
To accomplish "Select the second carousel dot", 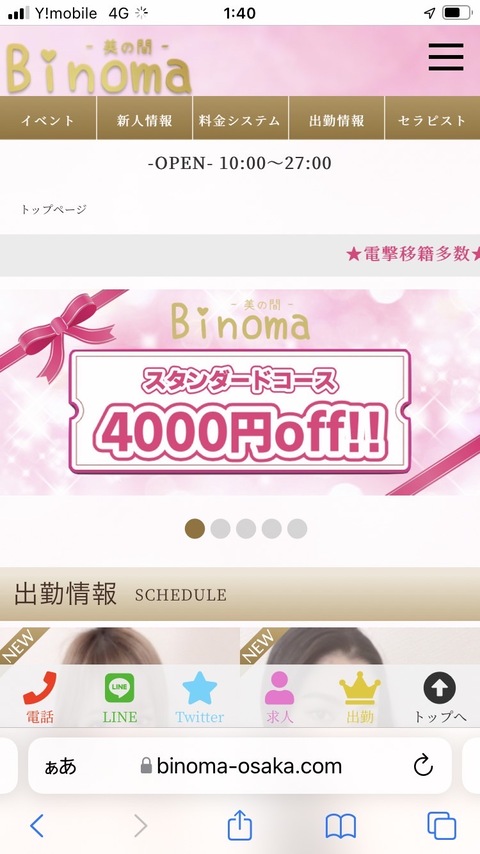I will [x=220, y=528].
